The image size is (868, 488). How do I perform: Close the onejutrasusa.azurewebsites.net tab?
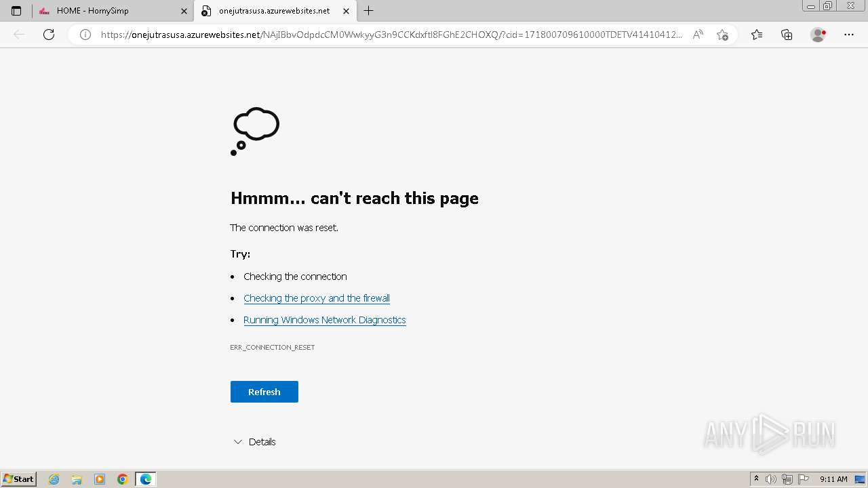[x=346, y=11]
